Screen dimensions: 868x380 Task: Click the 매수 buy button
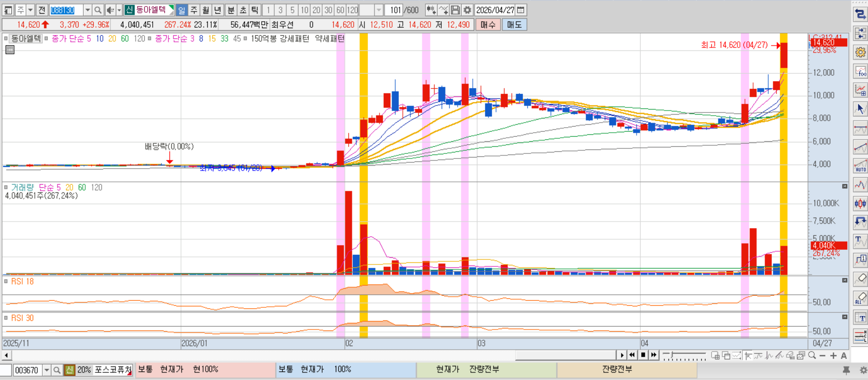coord(488,25)
